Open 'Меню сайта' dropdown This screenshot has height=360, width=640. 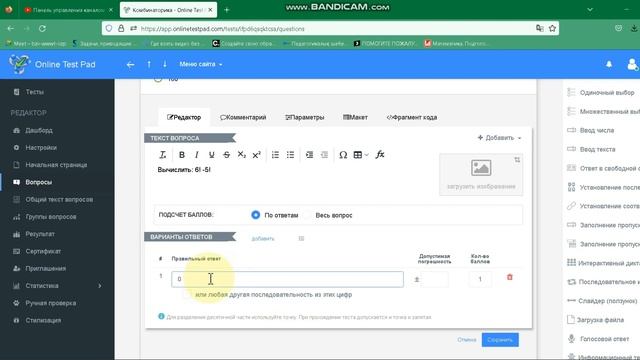201,64
